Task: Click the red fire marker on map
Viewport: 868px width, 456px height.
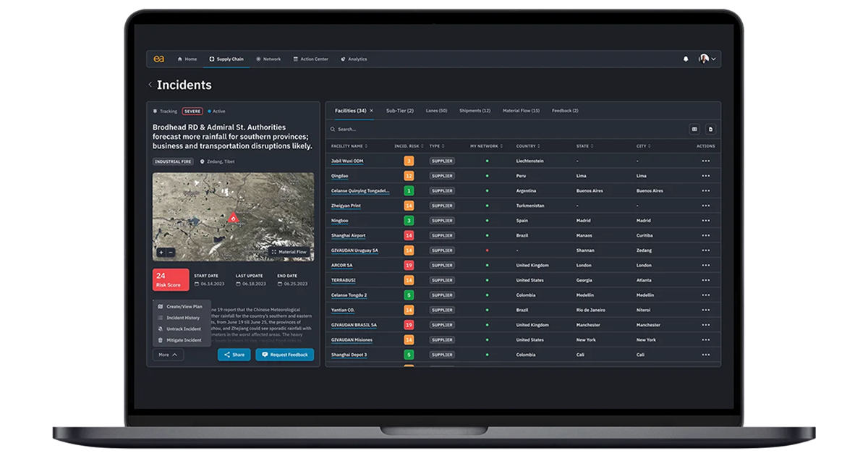Action: (233, 216)
